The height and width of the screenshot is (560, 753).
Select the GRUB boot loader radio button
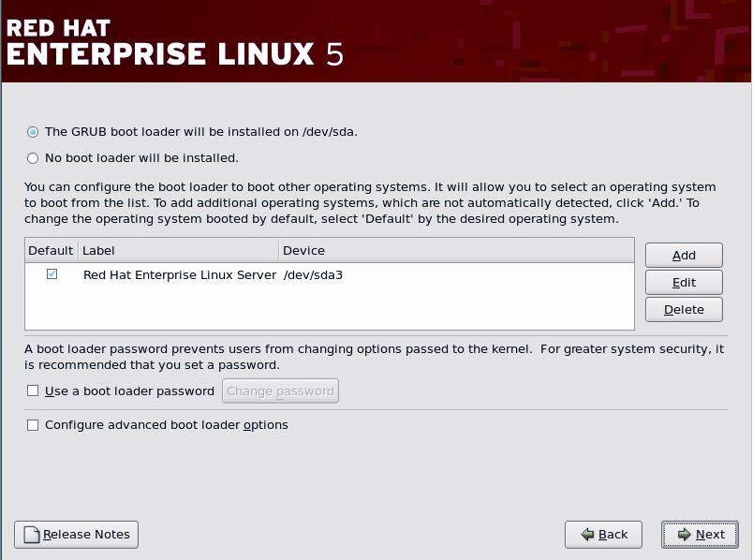32,131
